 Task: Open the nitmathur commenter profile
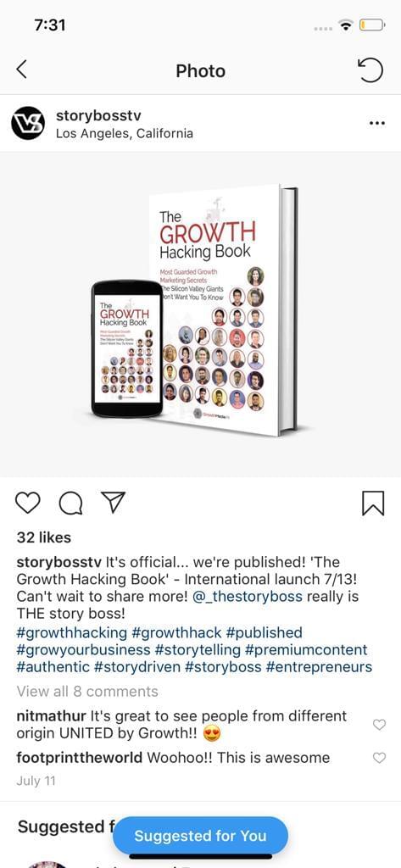pyautogui.click(x=51, y=715)
